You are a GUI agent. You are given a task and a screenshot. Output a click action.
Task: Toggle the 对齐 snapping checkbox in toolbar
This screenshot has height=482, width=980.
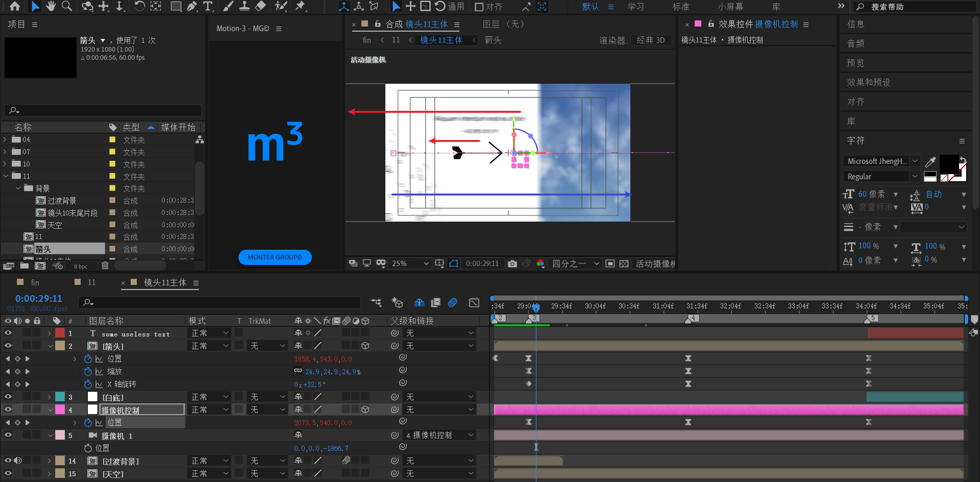(479, 7)
